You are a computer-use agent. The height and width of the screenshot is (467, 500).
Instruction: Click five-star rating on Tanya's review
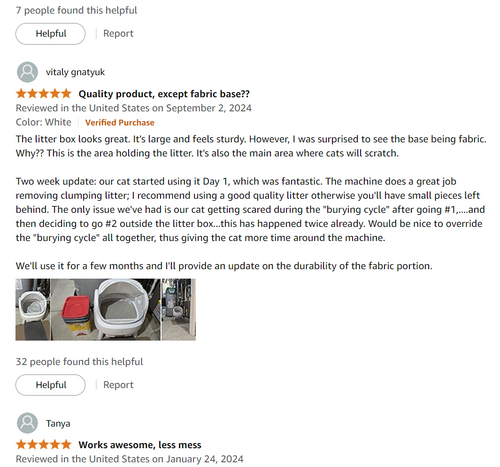pos(44,445)
